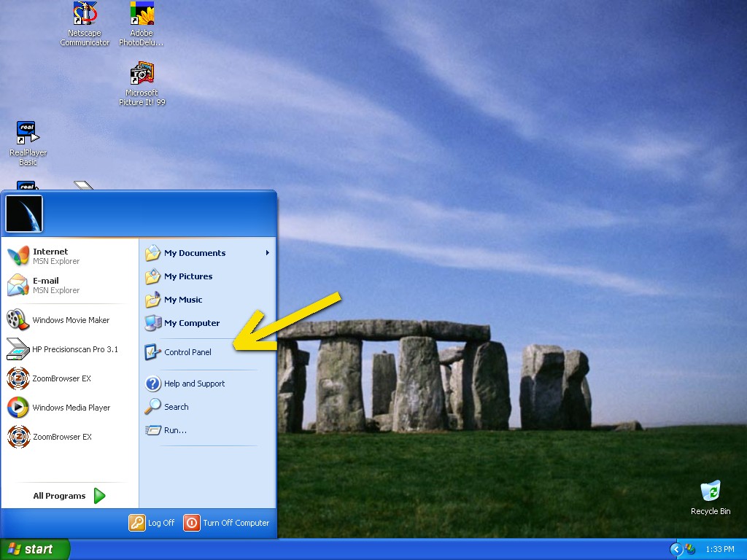The width and height of the screenshot is (747, 560).
Task: Open My Computer
Action: coord(191,323)
